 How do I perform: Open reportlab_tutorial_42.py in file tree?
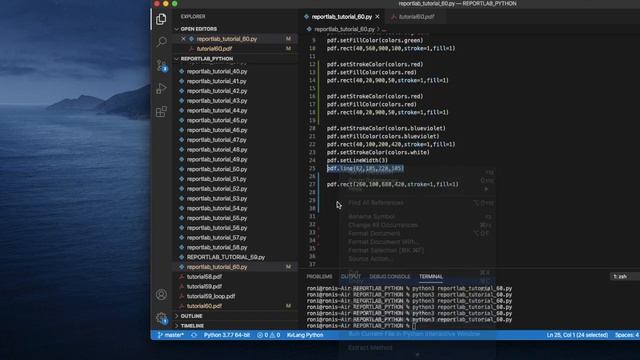pos(217,91)
